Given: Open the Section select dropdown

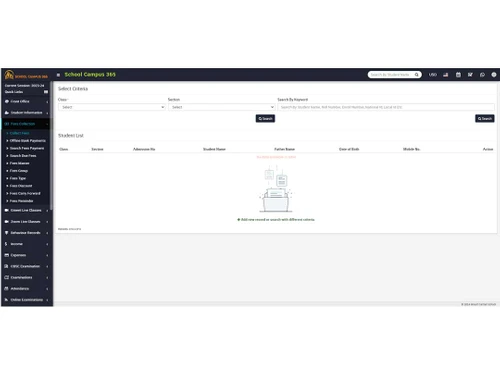Looking at the screenshot, I should 221,107.
